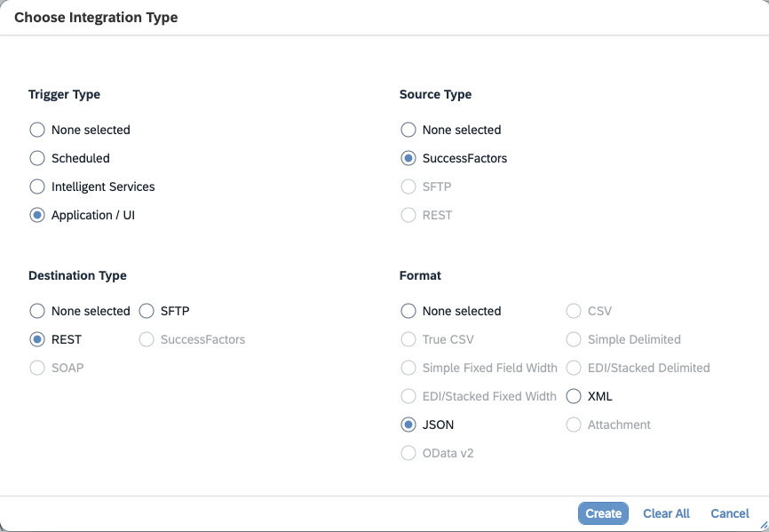This screenshot has width=769, height=532.
Task: Select None selected under Destination Type
Action: 37,311
